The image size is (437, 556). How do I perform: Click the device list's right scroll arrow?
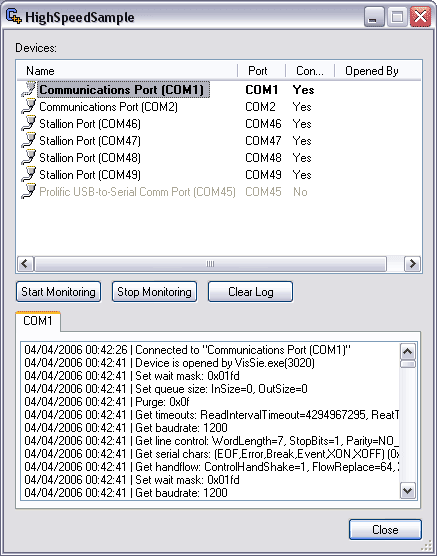(413, 264)
